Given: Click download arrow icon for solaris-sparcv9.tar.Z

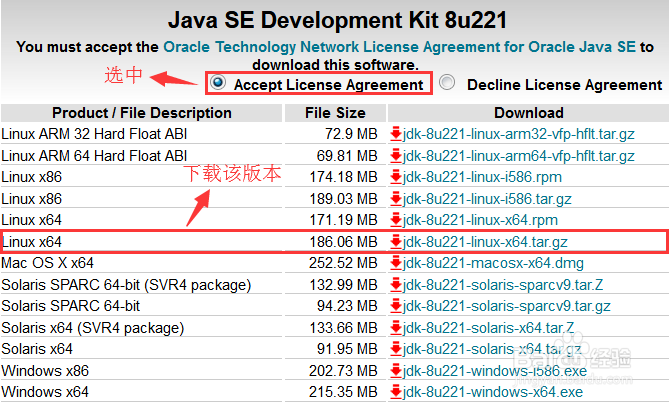Looking at the screenshot, I should pos(396,284).
